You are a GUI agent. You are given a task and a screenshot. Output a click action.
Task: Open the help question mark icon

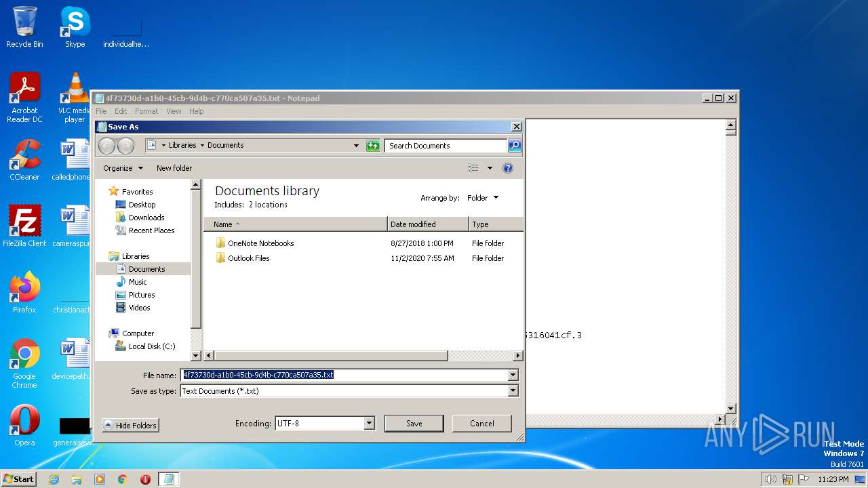[x=508, y=168]
